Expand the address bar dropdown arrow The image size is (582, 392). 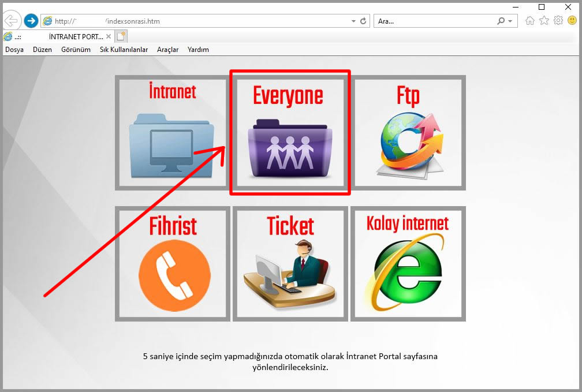[353, 21]
